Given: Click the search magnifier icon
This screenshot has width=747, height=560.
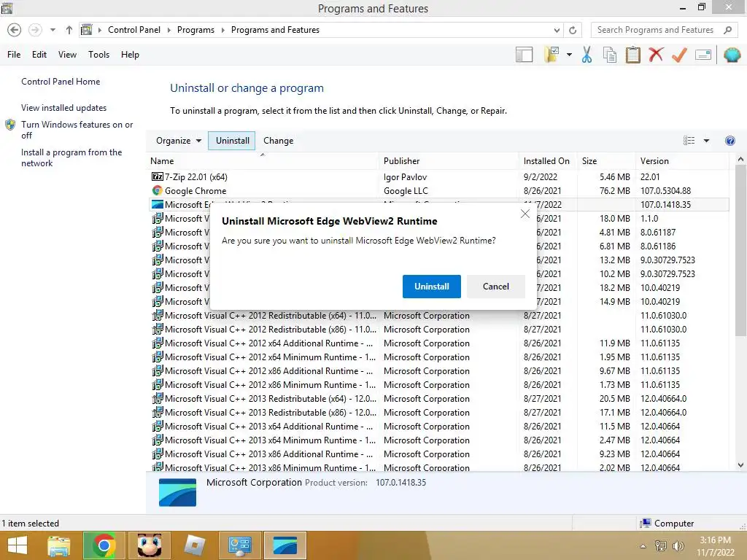Looking at the screenshot, I should point(727,30).
